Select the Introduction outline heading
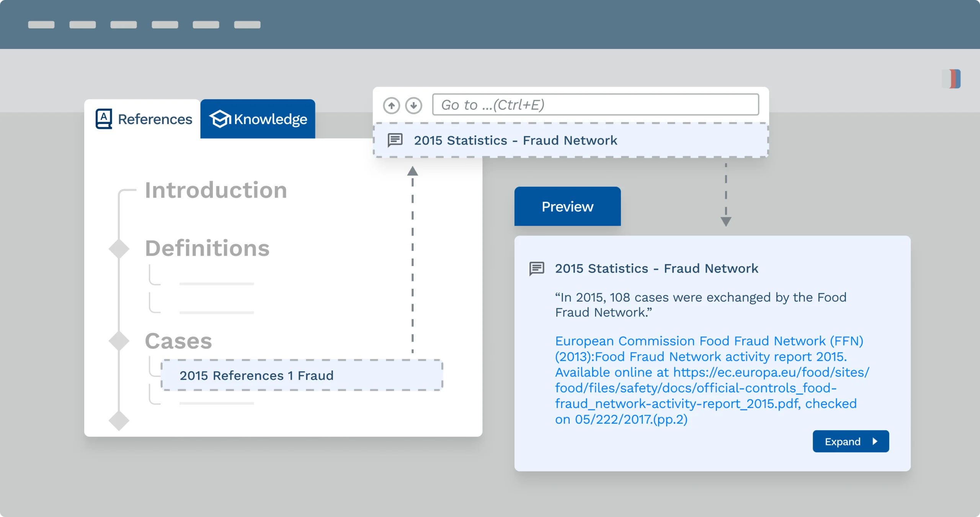 coord(216,190)
